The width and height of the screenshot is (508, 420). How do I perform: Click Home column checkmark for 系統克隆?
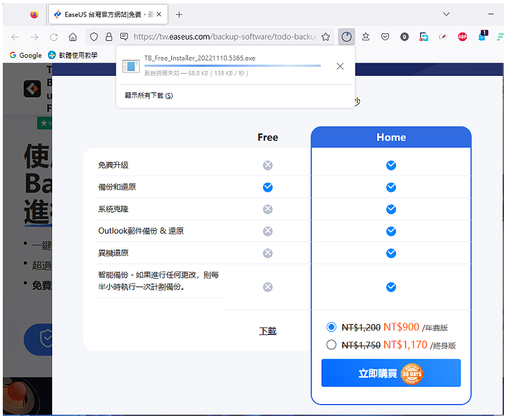pos(391,209)
